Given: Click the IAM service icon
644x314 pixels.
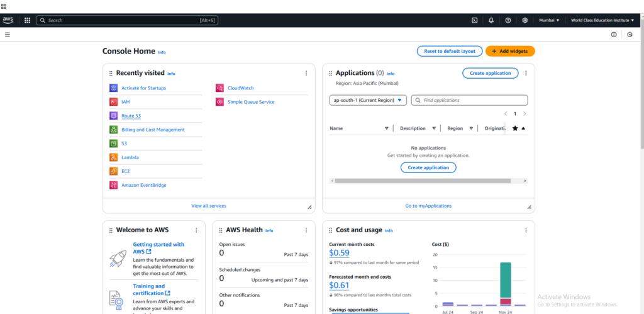Looking at the screenshot, I should point(113,101).
